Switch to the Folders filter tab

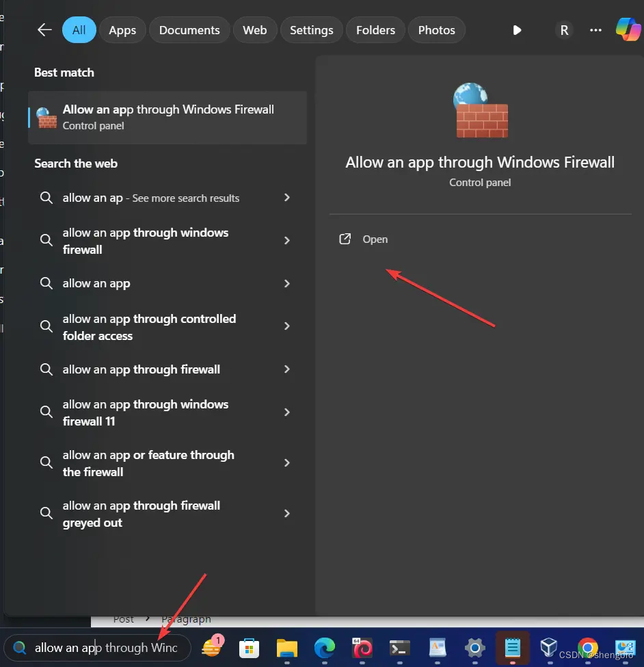point(375,30)
